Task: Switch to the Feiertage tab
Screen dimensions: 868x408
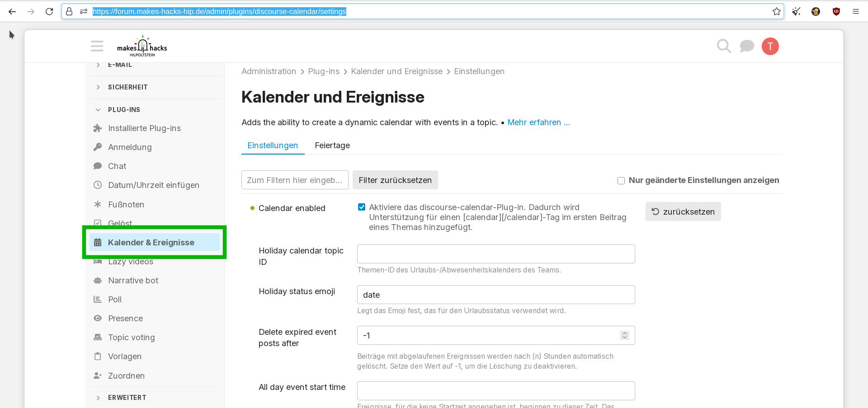Action: click(332, 145)
